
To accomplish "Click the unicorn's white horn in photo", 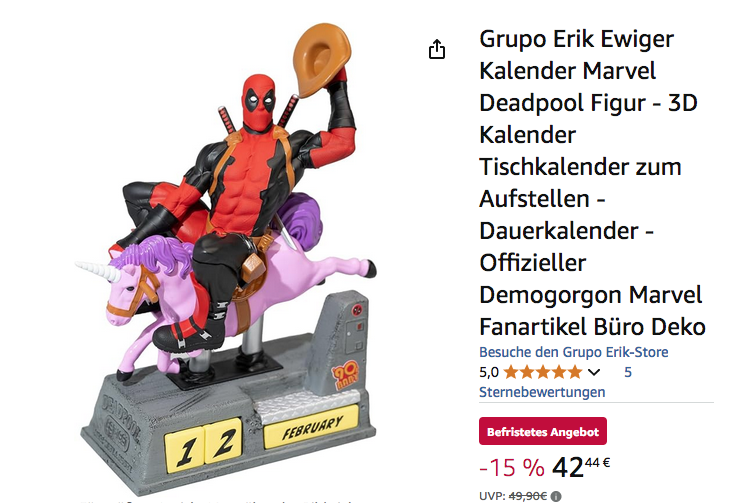I will pyautogui.click(x=98, y=271).
